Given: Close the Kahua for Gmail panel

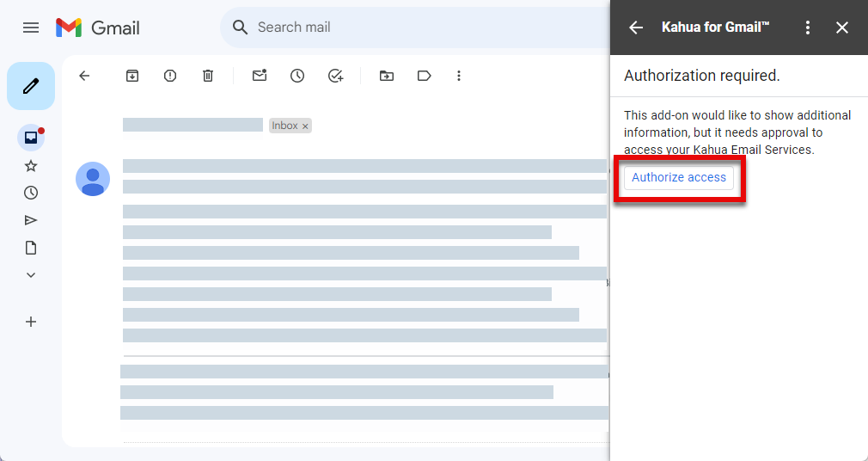Looking at the screenshot, I should (x=842, y=28).
